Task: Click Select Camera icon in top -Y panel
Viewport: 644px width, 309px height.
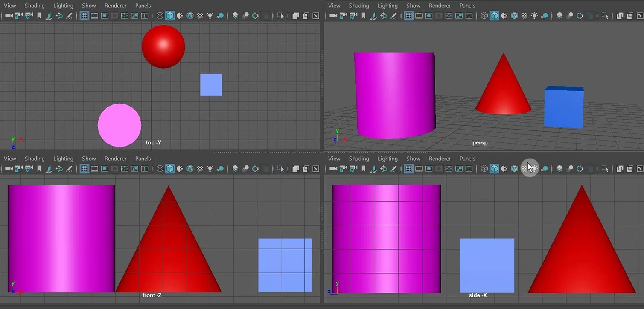Action: (x=9, y=16)
